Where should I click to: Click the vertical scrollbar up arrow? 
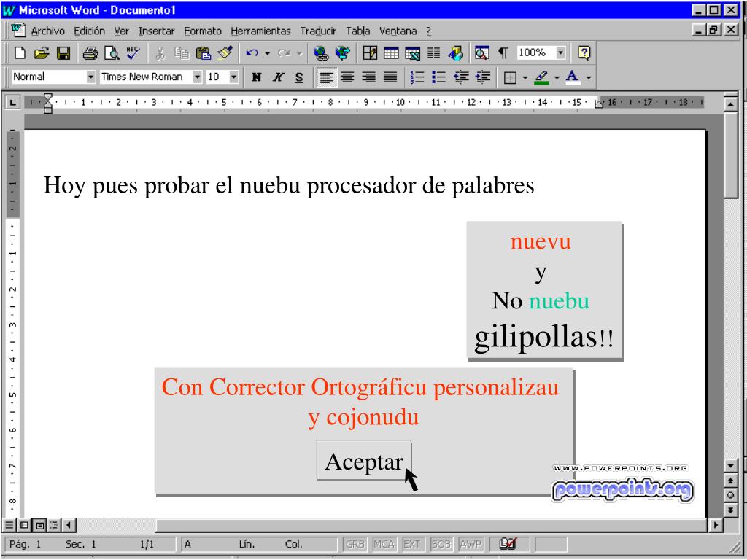click(x=730, y=104)
